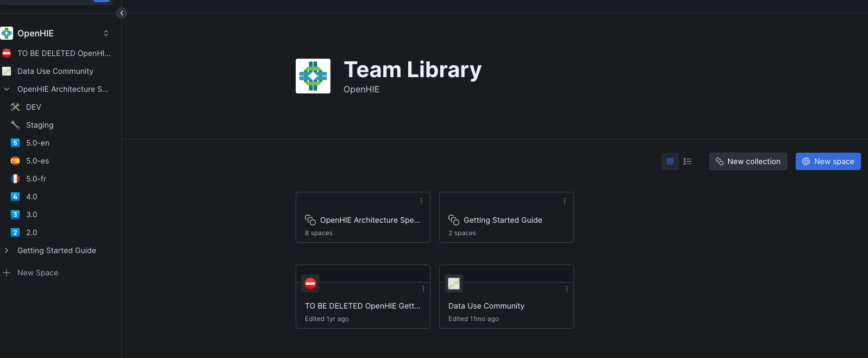
Task: Expand the Getting Started Guide sidebar chevron
Action: pos(7,250)
